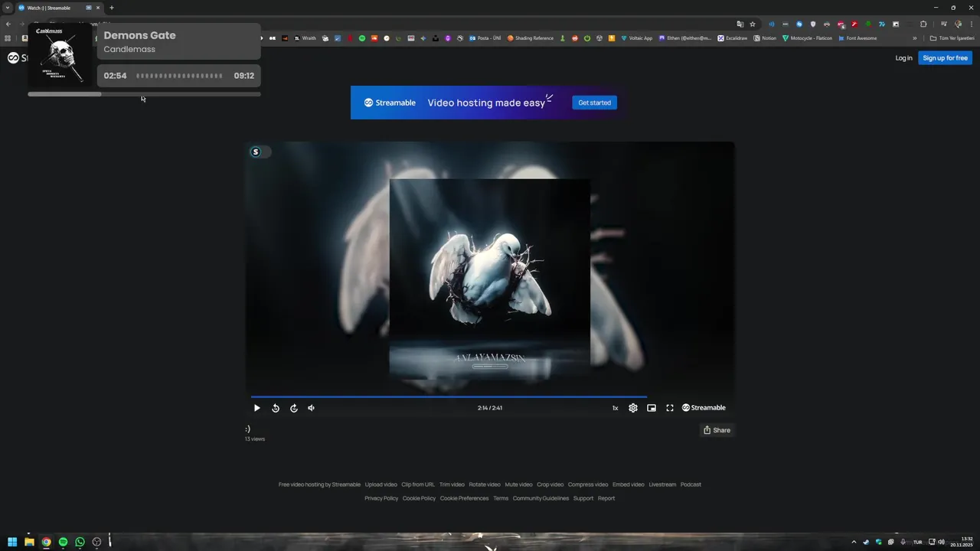Viewport: 980px width, 551px height.
Task: Click Sign up for free
Action: 946,58
